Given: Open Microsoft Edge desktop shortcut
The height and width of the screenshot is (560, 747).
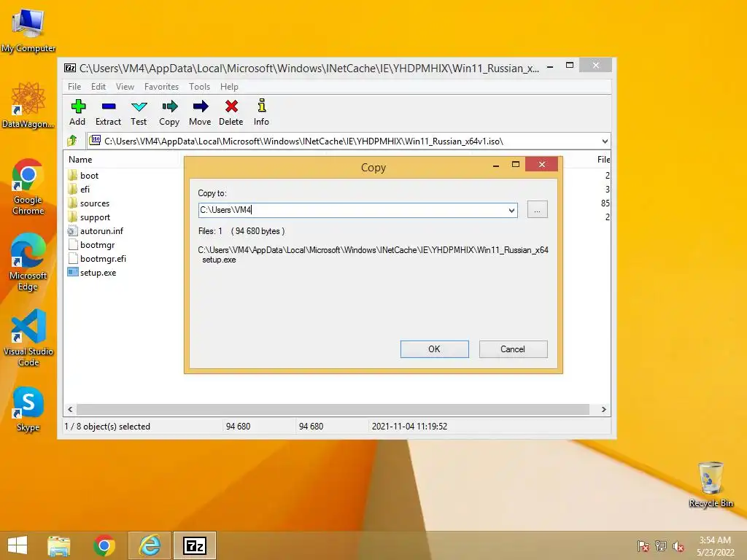Looking at the screenshot, I should 28,262.
